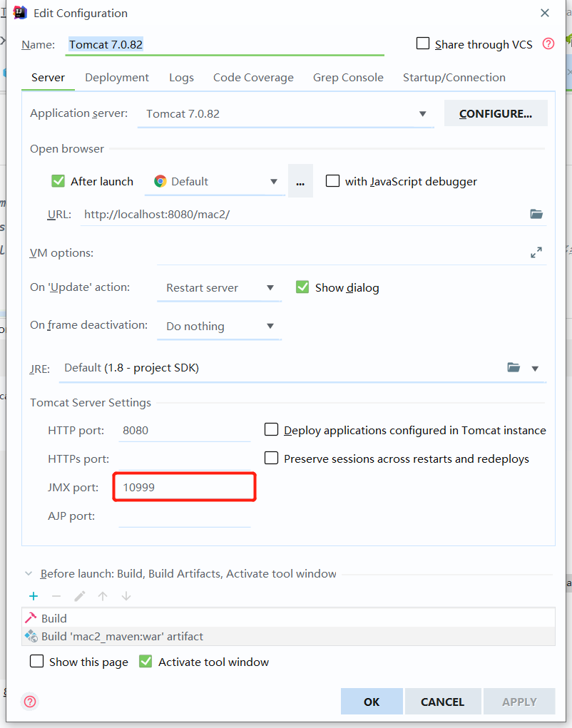Image resolution: width=572 pixels, height=728 pixels.
Task: Remove a before-launch task with the minus icon
Action: (56, 596)
